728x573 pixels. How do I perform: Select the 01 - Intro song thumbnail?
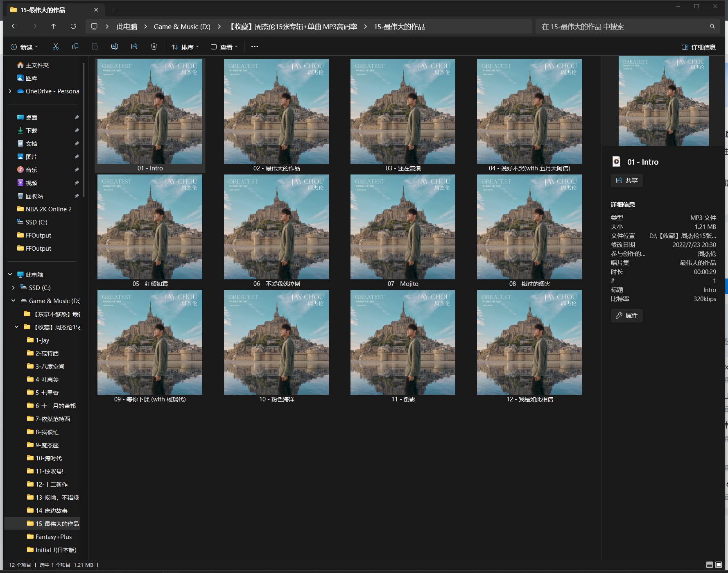tap(150, 116)
